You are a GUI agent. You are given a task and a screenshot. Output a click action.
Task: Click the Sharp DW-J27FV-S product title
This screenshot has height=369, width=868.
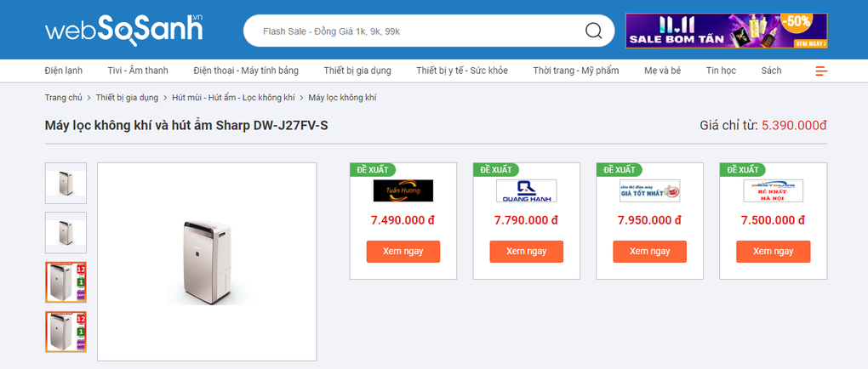(186, 126)
